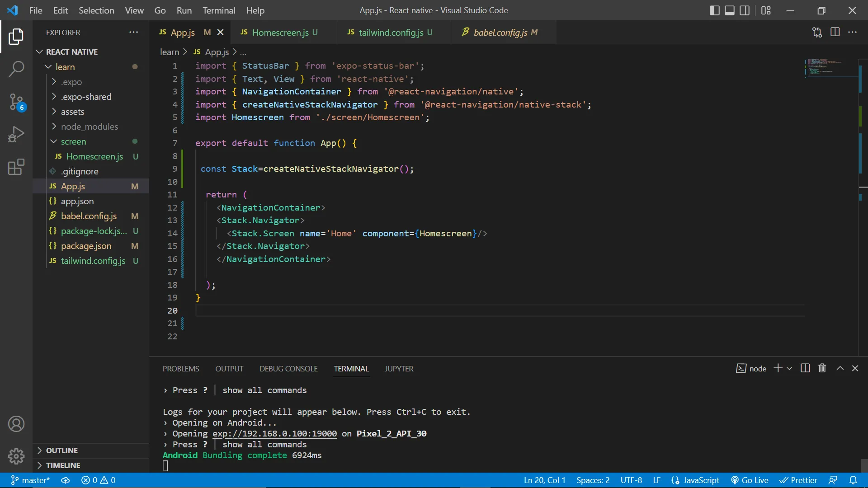Open Source Control view with 6 badge
Image resolution: width=868 pixels, height=488 pixels.
(x=16, y=102)
